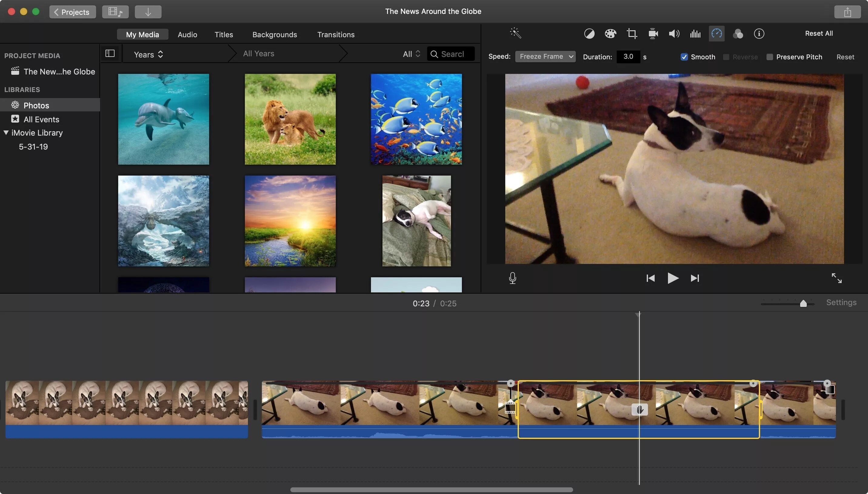Open the Freeze Frame speed dropdown
The width and height of the screenshot is (868, 494).
click(545, 57)
